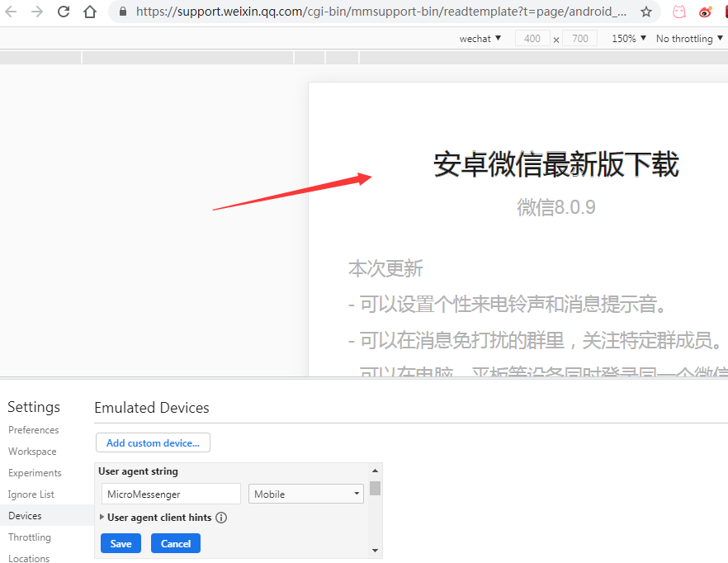Open the pink cat extension
The width and height of the screenshot is (728, 563).
click(678, 12)
